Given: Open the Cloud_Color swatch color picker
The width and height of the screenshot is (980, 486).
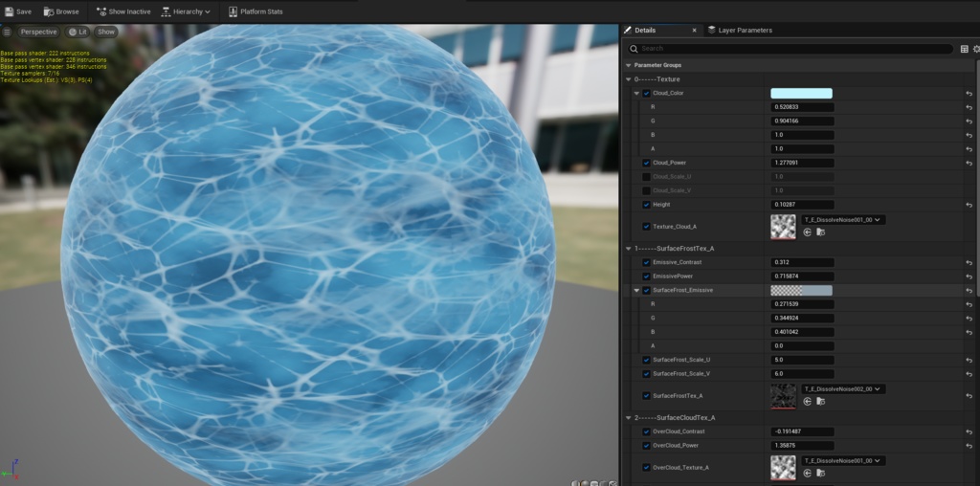Looking at the screenshot, I should 801,94.
